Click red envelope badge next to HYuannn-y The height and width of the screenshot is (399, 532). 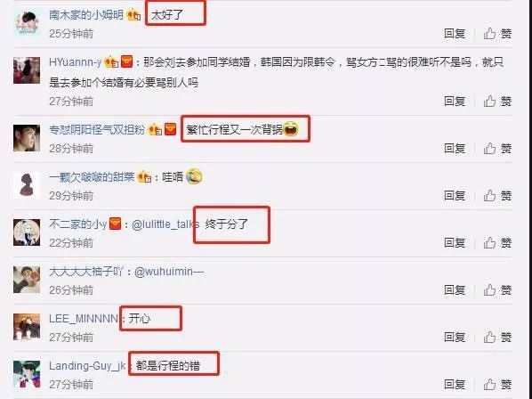[126, 61]
